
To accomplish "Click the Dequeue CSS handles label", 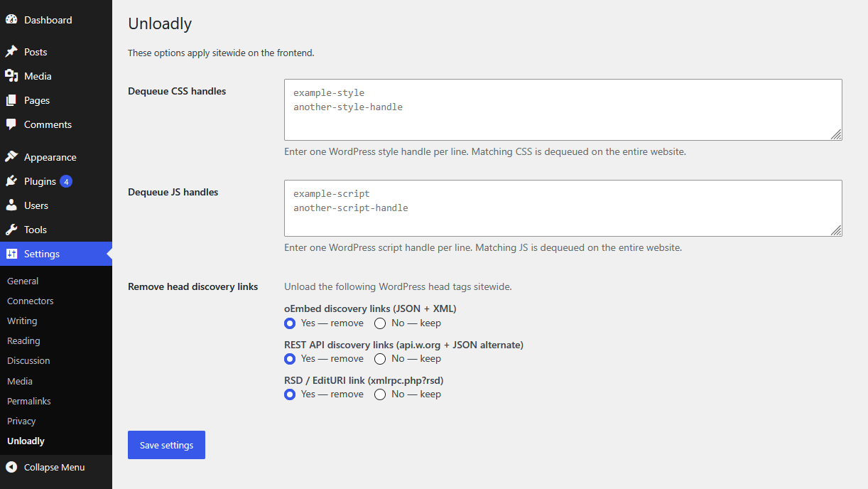I will 177,91.
